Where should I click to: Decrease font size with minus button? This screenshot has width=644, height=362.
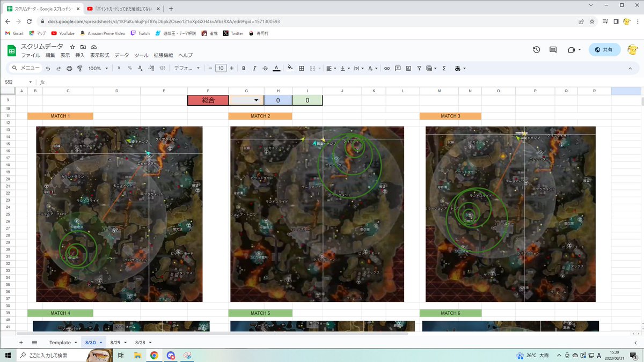click(210, 69)
